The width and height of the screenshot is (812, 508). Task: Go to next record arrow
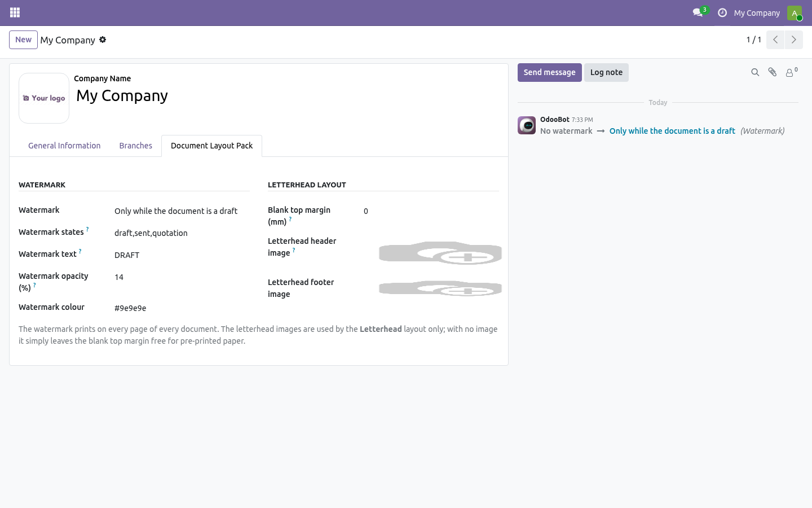[794, 40]
